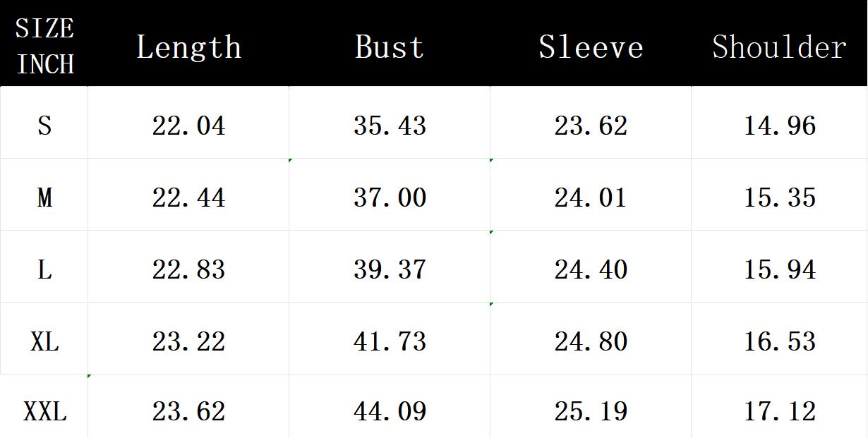Select the 35.43 bust cell
The width and height of the screenshot is (868, 438).
click(x=390, y=126)
